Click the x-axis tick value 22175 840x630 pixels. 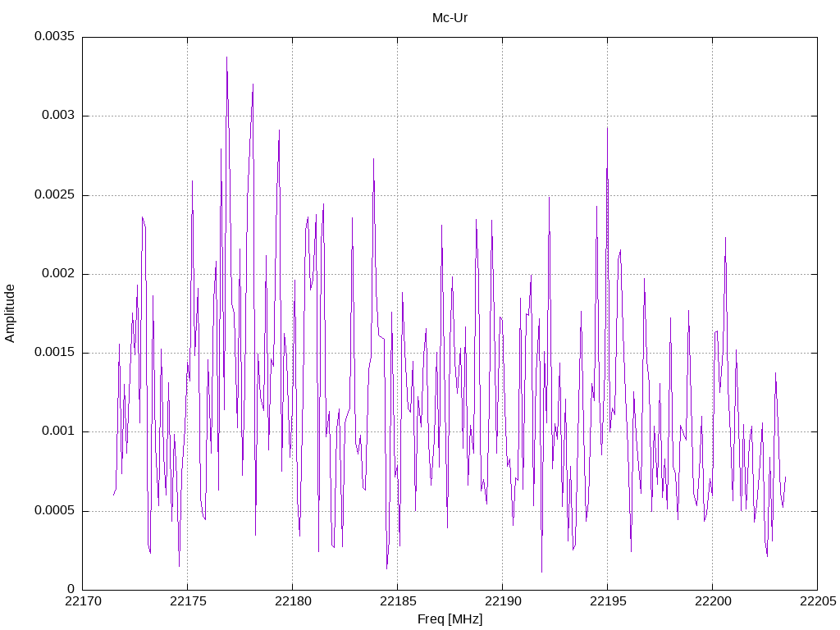pyautogui.click(x=188, y=601)
